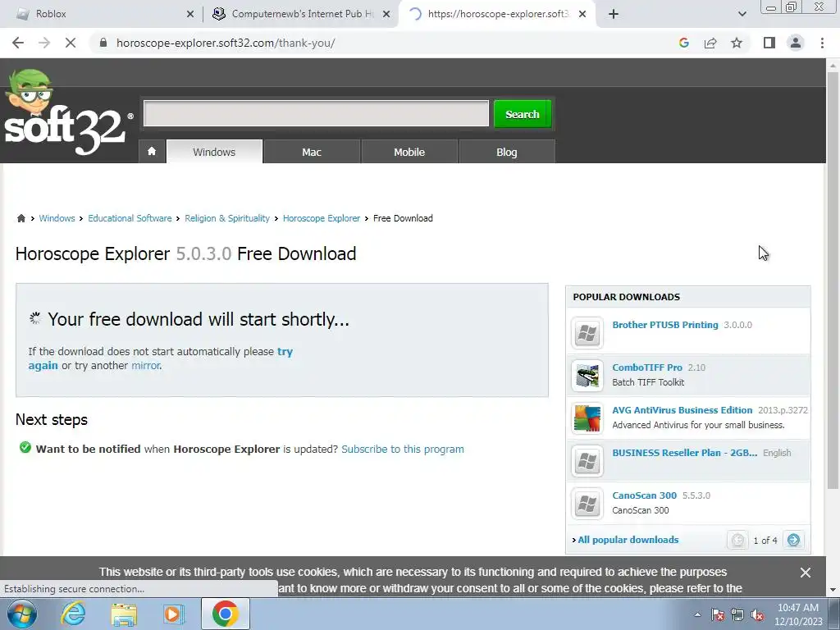840x630 pixels.
Task: Go to next popular downloads page
Action: pos(793,540)
